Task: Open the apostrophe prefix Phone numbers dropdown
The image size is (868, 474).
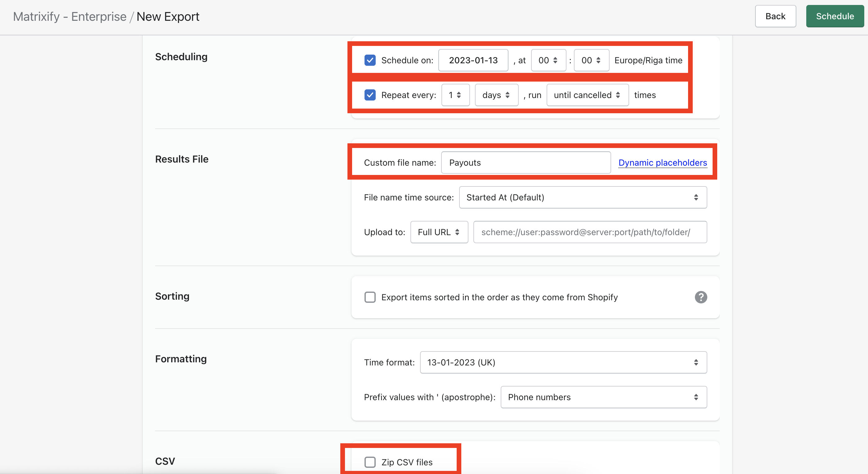Action: point(603,397)
